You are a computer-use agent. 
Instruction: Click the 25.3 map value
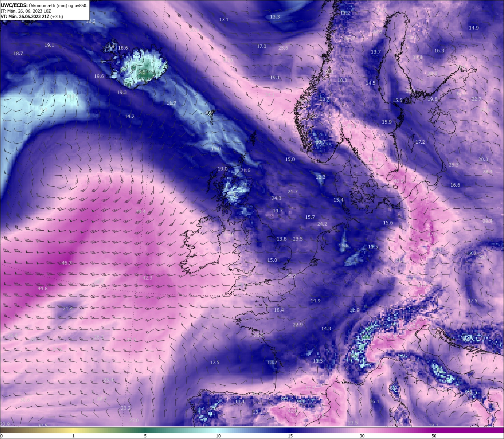point(454,165)
